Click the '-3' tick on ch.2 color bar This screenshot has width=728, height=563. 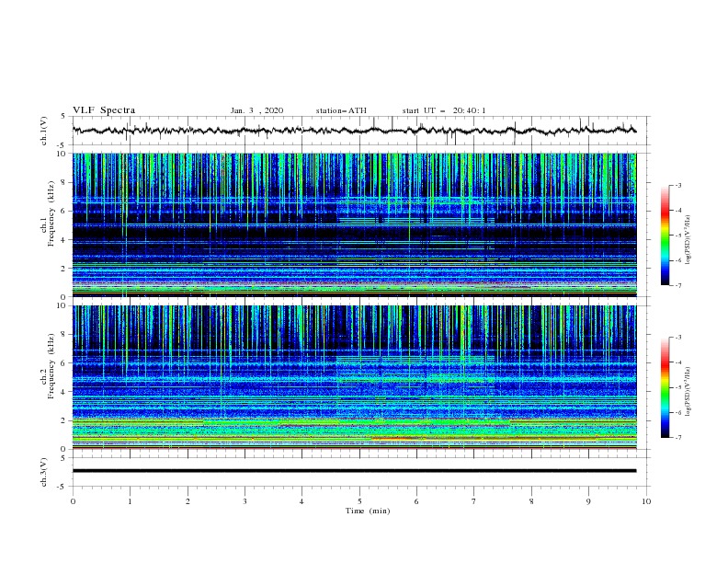tap(678, 338)
